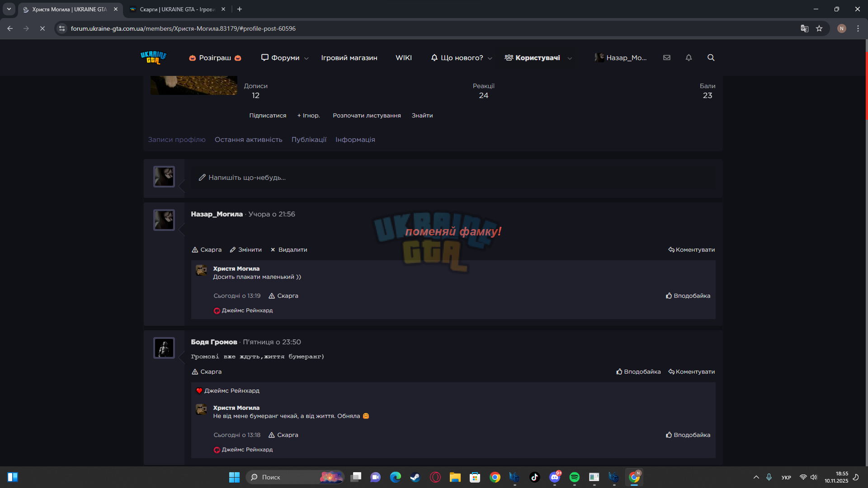This screenshot has width=868, height=488.
Task: Open the browser tab search dropdown arrow
Action: 9,9
